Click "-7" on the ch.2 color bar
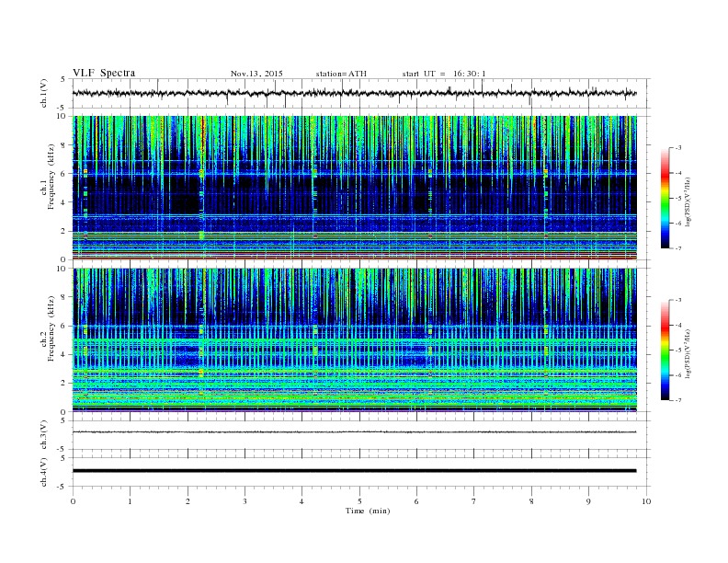 tap(678, 400)
